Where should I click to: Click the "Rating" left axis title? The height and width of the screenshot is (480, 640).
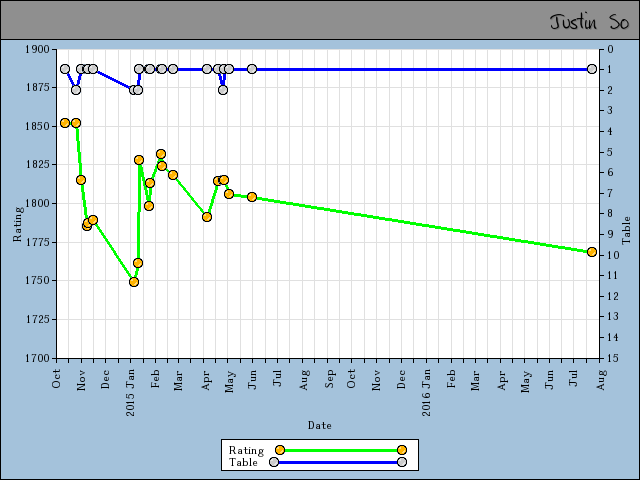click(x=18, y=224)
